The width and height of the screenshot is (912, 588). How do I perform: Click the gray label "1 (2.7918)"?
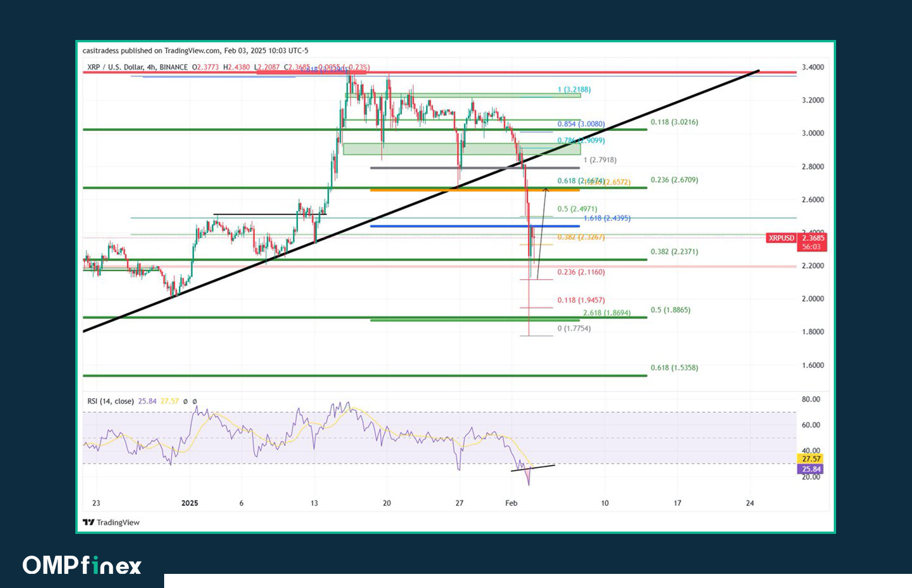[600, 160]
